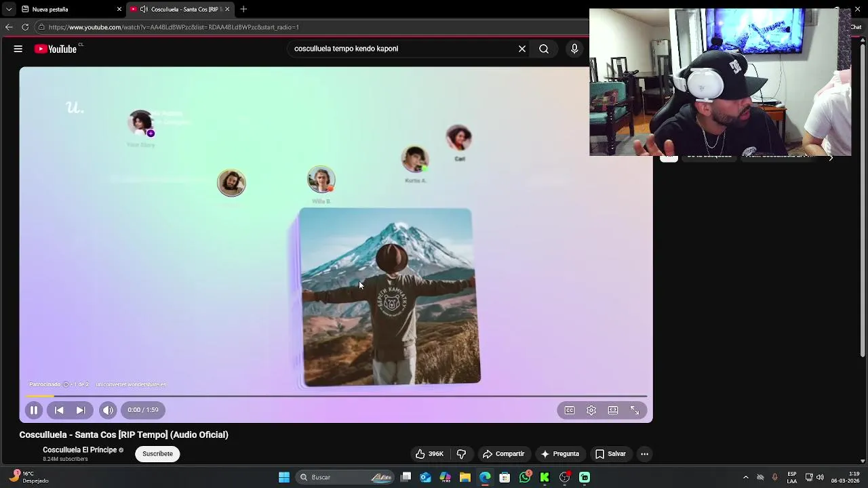Start voice search with microphone
Image resolution: width=868 pixels, height=488 pixels.
pyautogui.click(x=574, y=49)
